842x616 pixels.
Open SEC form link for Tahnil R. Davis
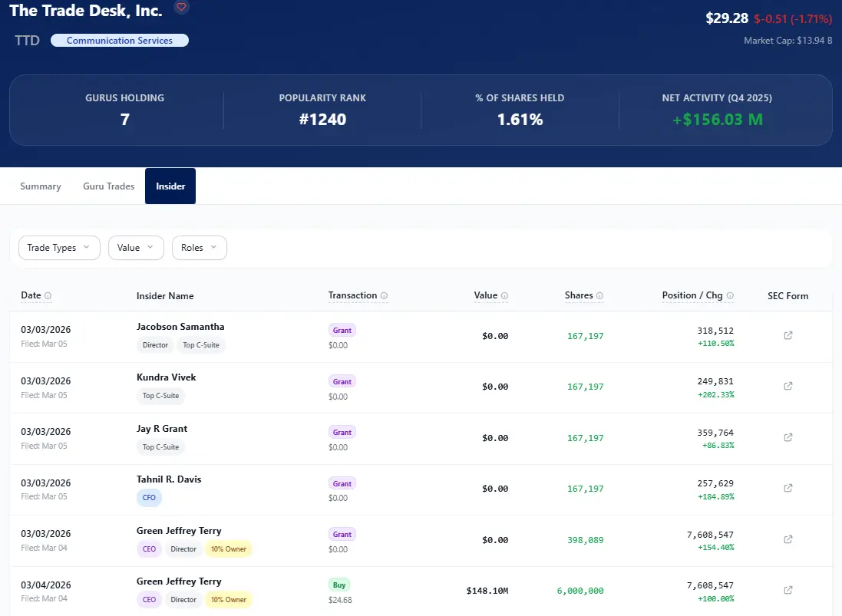click(x=788, y=488)
